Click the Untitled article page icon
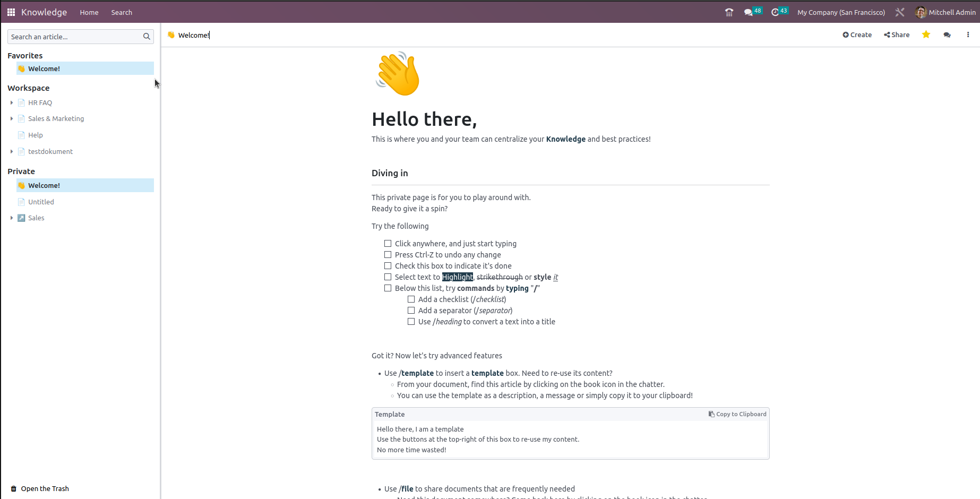Viewport: 980px width, 499px height. coord(21,202)
